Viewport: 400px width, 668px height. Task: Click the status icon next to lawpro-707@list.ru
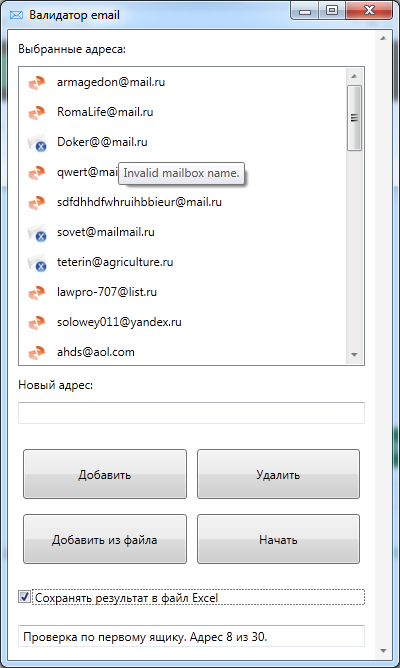[37, 293]
